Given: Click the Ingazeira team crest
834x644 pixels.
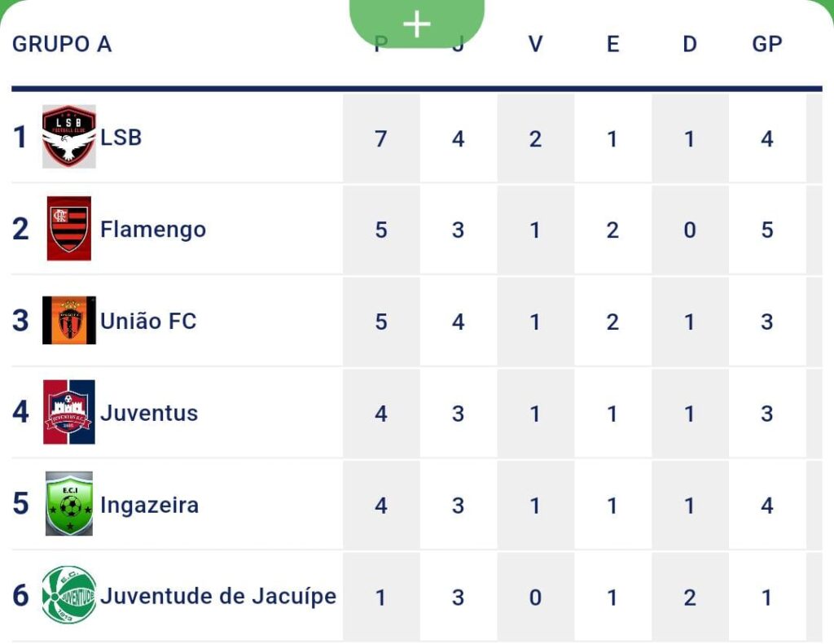Looking at the screenshot, I should coord(69,504).
